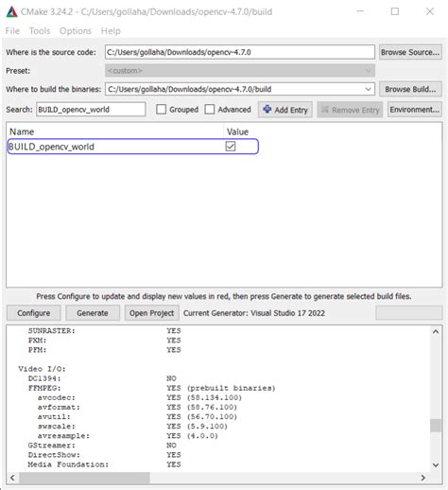Uncheck the BUILD_opencv_world value checkbox

click(x=231, y=147)
